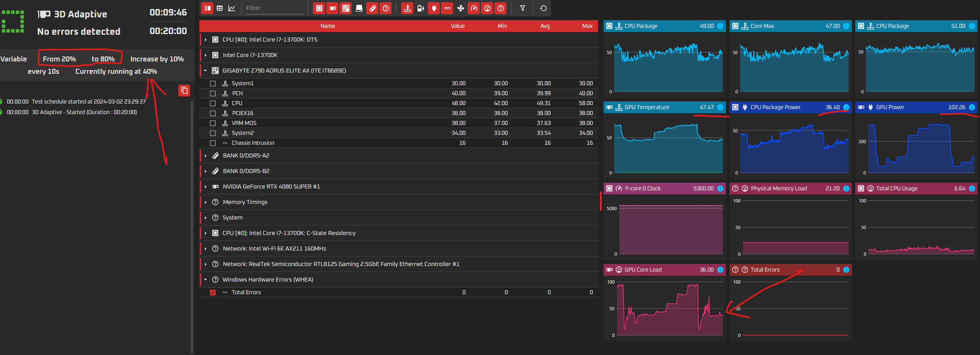
Task: Expand NVIDIA GeForce RTX 4080 SUPER #1
Action: [x=206, y=187]
